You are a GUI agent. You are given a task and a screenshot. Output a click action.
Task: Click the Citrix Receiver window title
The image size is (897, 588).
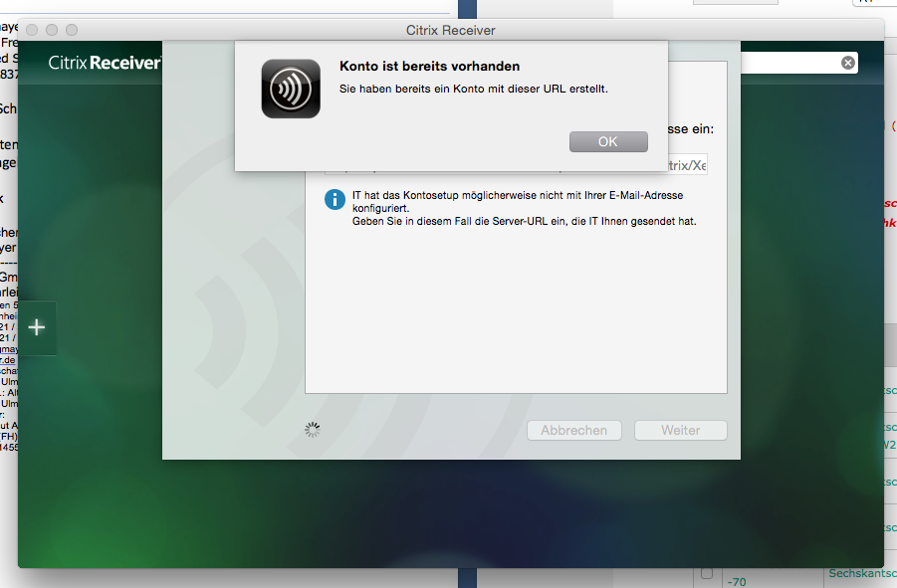click(451, 30)
